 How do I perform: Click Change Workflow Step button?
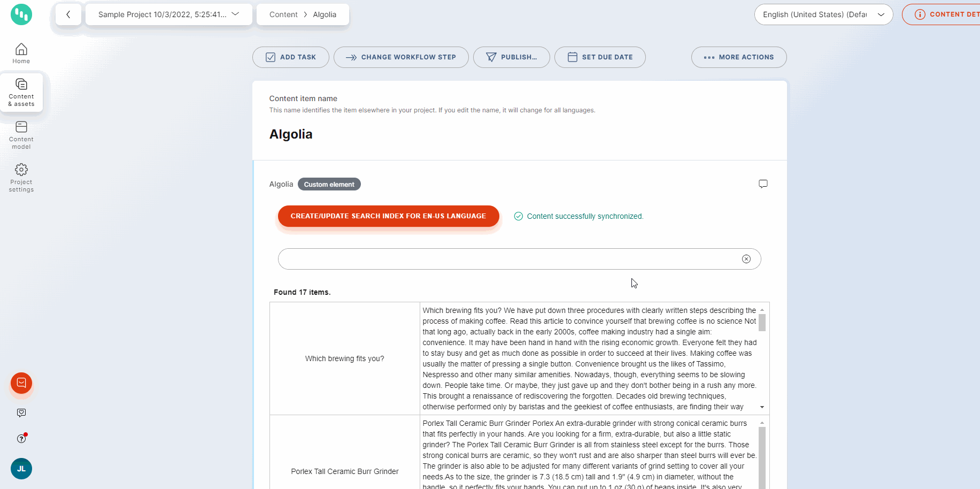point(401,57)
